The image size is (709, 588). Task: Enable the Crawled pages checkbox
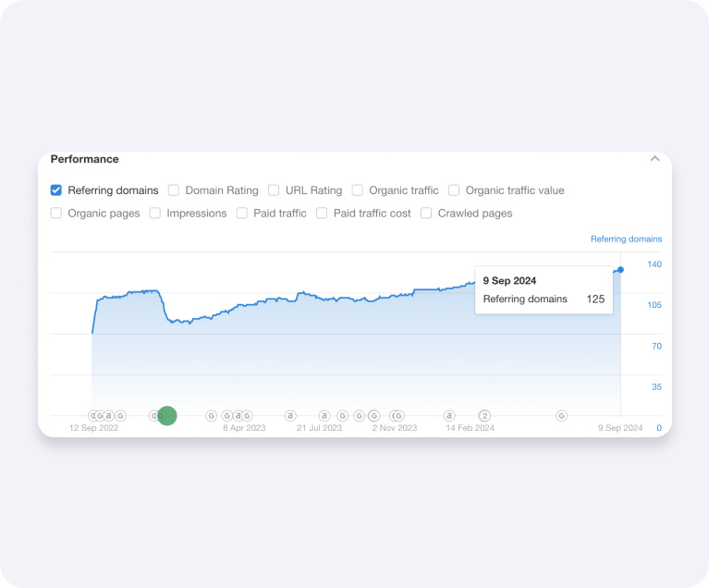(x=426, y=213)
